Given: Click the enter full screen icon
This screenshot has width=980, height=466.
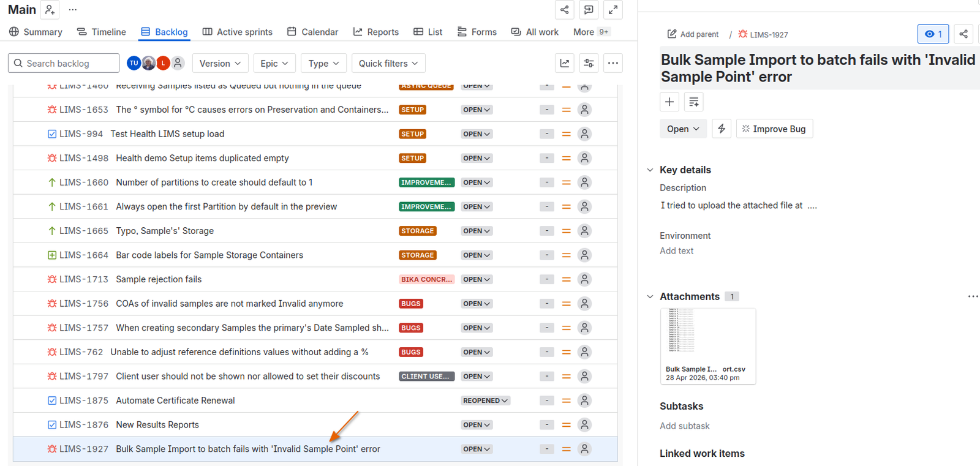Looking at the screenshot, I should (612, 10).
